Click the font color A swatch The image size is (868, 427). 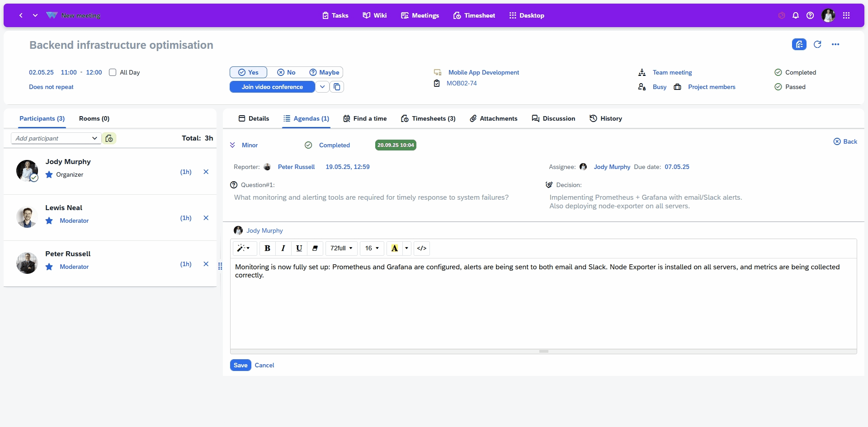pyautogui.click(x=394, y=248)
